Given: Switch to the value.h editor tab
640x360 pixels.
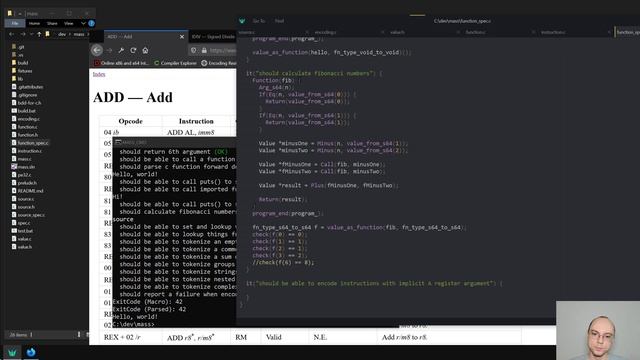Looking at the screenshot, I should tap(398, 32).
